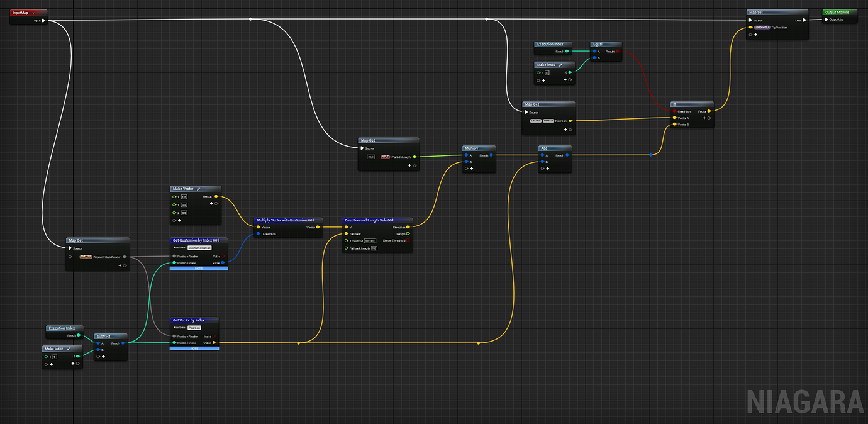The image size is (868, 424).
Task: Click the Threshold value field on Direction and Length Safe
Action: [370, 241]
